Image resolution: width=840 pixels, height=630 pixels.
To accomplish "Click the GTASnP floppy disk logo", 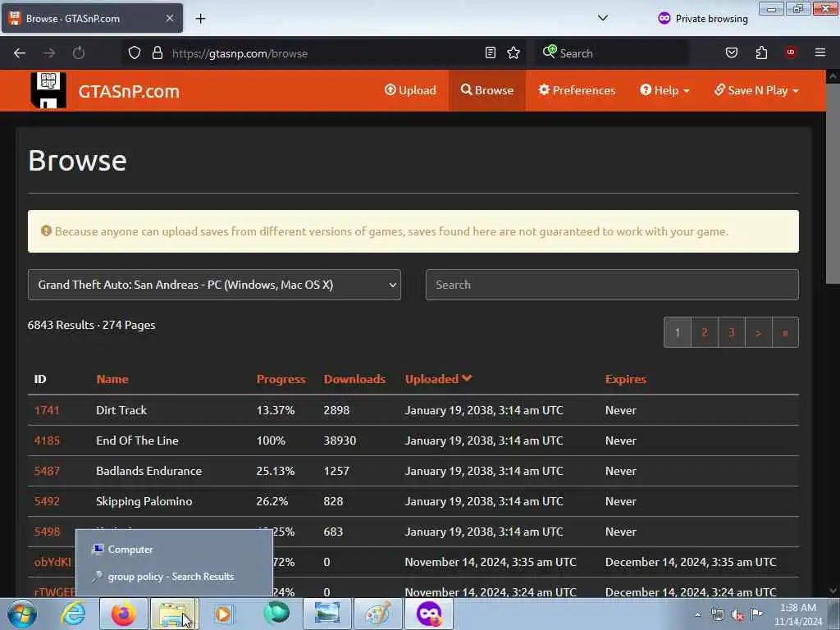I will [x=48, y=90].
